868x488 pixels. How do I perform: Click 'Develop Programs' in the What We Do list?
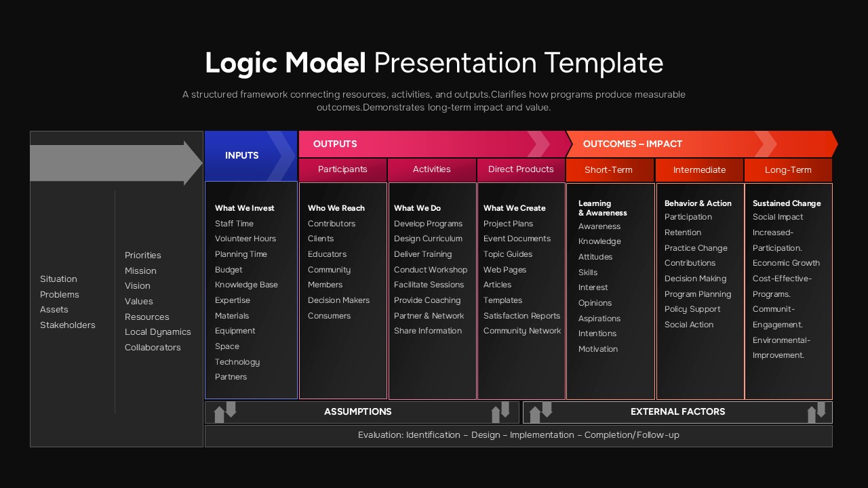point(429,223)
